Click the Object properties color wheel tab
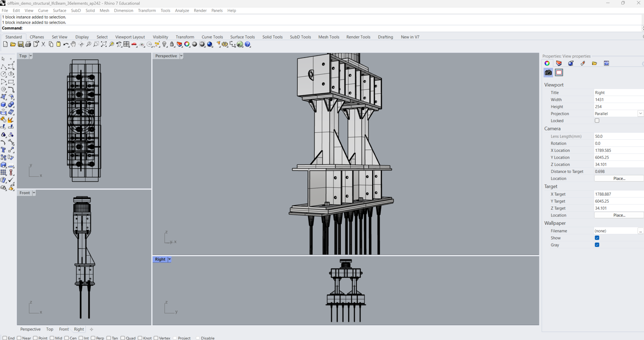 (547, 63)
